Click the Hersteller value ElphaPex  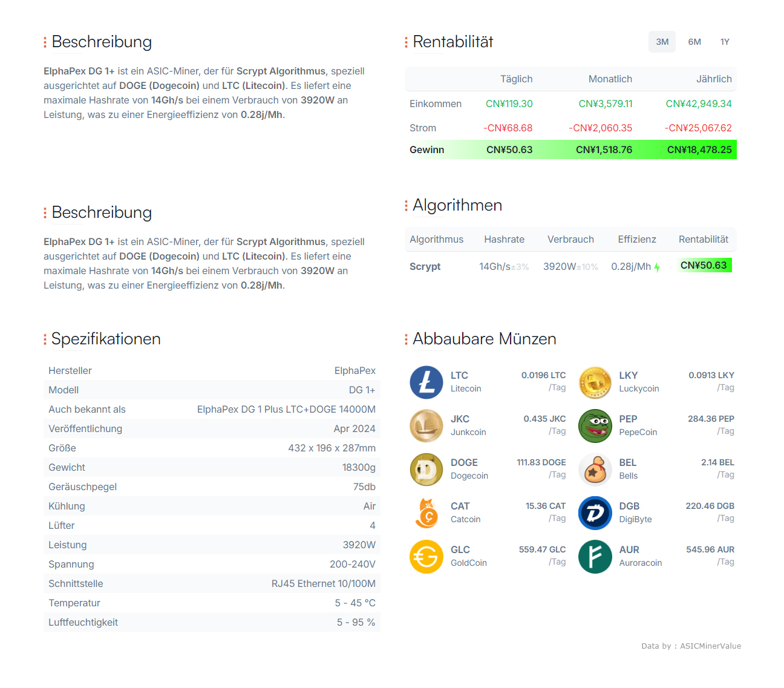pyautogui.click(x=355, y=370)
